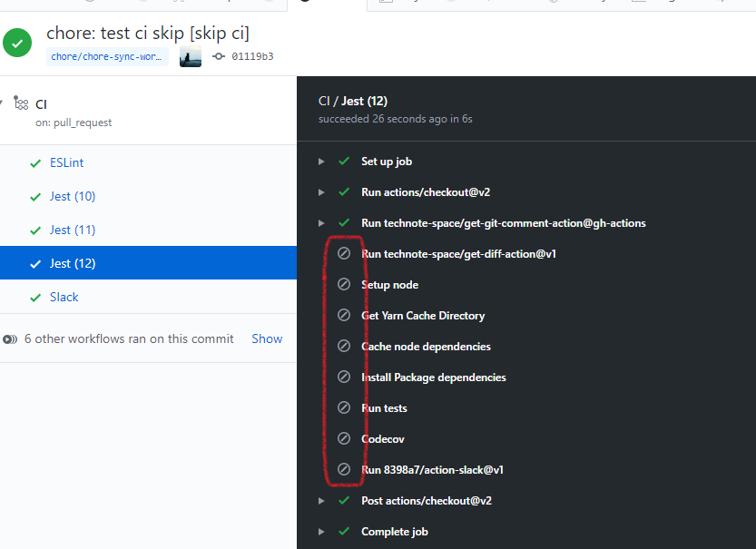Select the Set up job step label

pyautogui.click(x=387, y=162)
